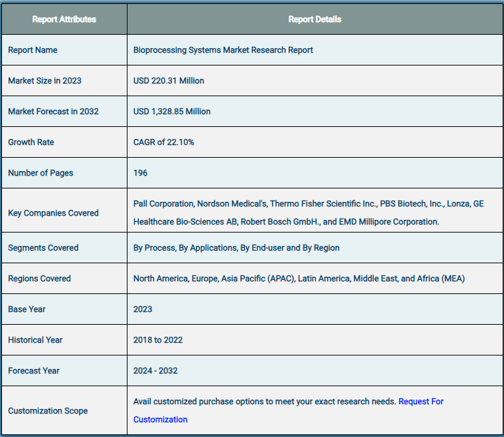Select the 2018 to 2022 value
Image resolution: width=504 pixels, height=437 pixels.
coord(158,340)
